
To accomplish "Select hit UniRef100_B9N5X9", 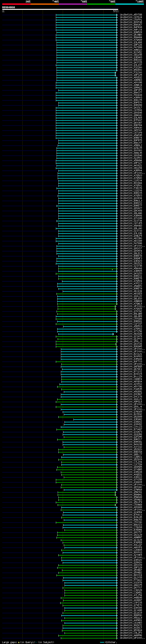I will click(131, 32).
